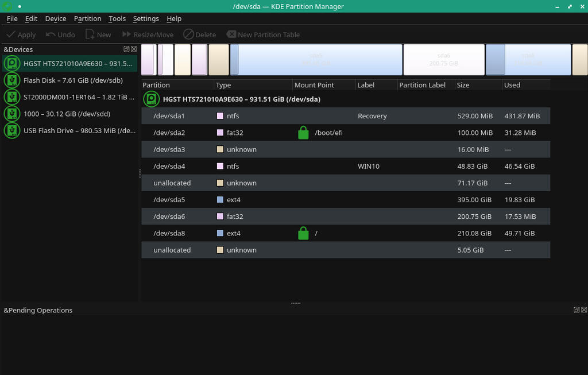
Task: Sort by the Label column header
Action: click(x=377, y=85)
